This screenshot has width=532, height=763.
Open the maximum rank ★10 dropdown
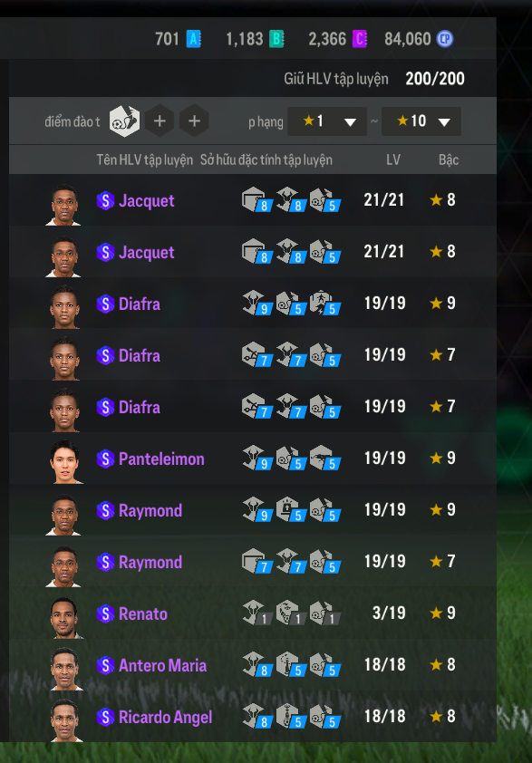[x=421, y=121]
